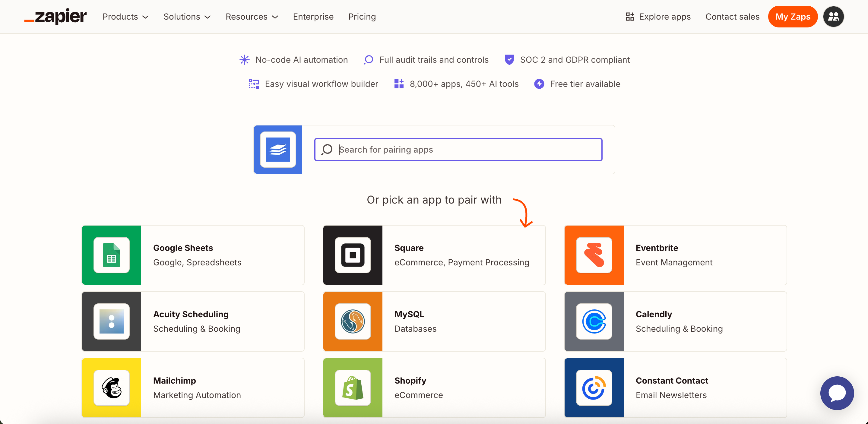This screenshot has width=868, height=424.
Task: Open Explore apps link
Action: pyautogui.click(x=658, y=17)
